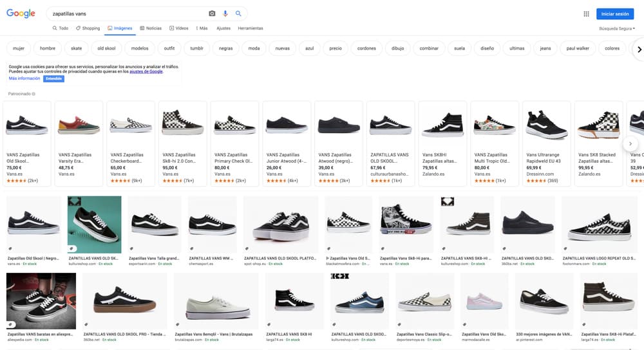The width and height of the screenshot is (644, 350).
Task: Activate voice search microphone icon
Action: pos(225,14)
